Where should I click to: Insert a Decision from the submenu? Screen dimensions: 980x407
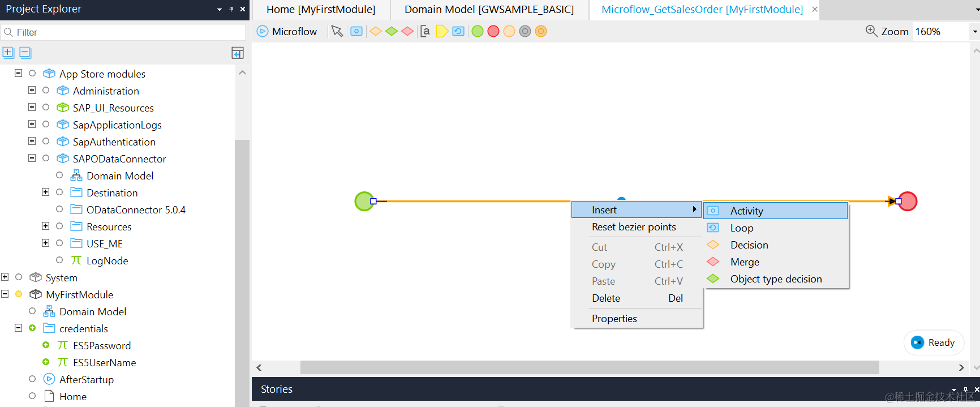click(x=776, y=245)
